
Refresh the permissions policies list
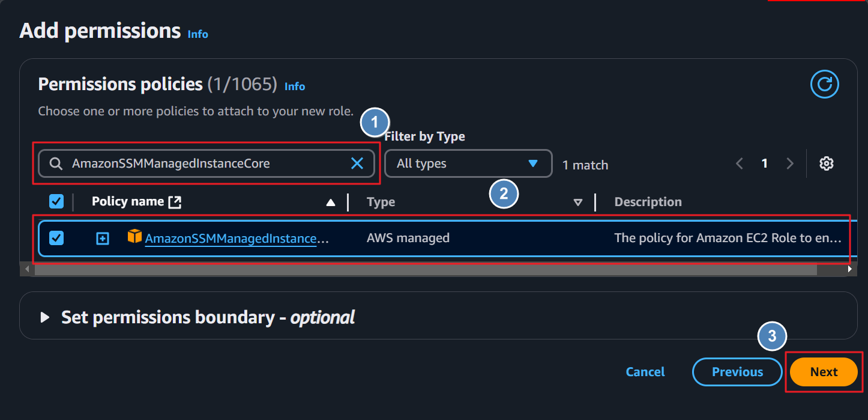click(x=824, y=84)
